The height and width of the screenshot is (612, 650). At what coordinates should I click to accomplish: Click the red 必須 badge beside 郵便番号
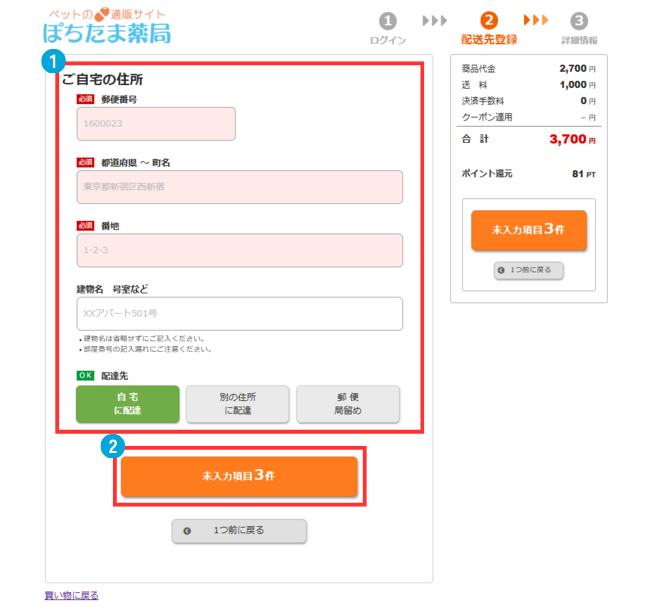(x=86, y=100)
